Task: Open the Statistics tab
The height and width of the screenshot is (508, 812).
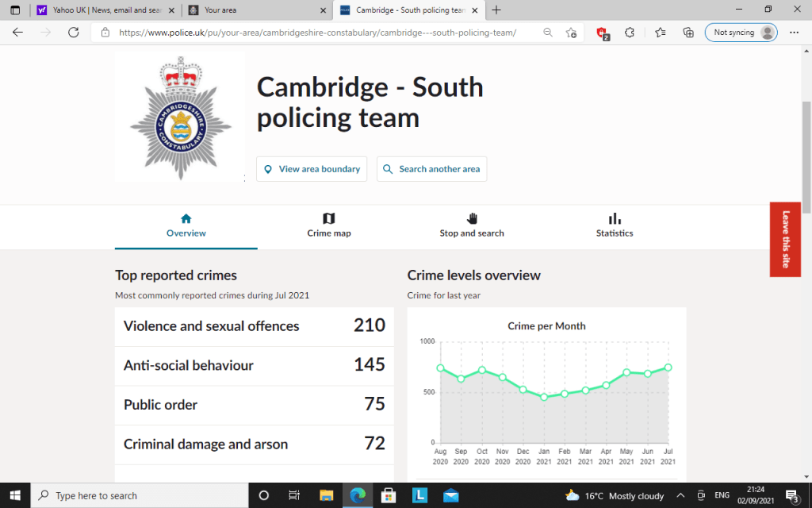Action: (x=615, y=225)
